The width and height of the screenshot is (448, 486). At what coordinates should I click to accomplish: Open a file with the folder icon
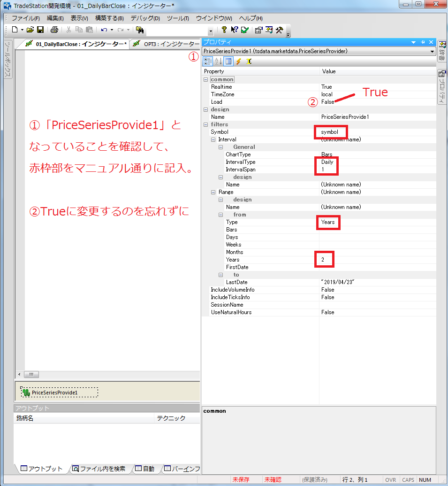30,30
